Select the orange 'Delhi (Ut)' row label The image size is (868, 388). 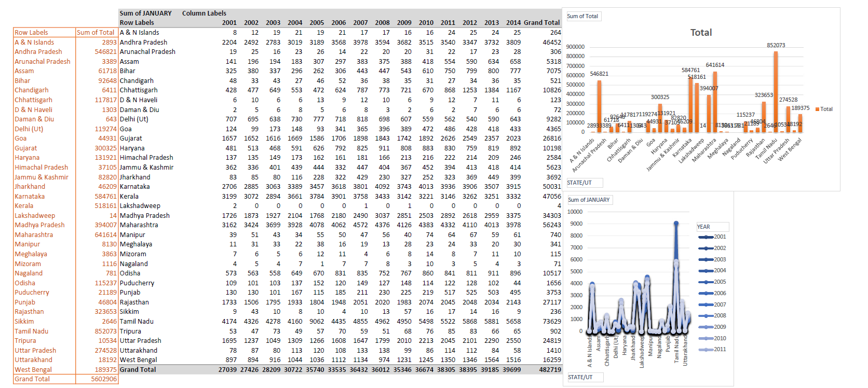click(29, 129)
